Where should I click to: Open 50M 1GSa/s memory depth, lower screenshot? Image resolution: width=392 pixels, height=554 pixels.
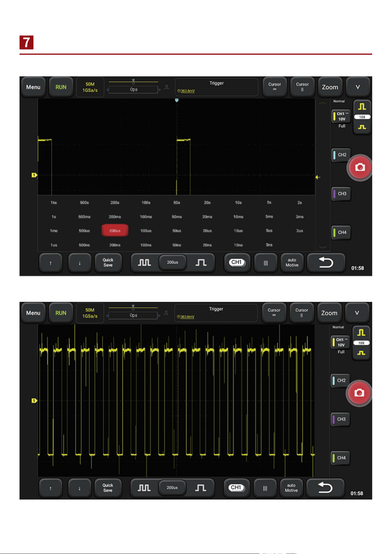tap(90, 313)
